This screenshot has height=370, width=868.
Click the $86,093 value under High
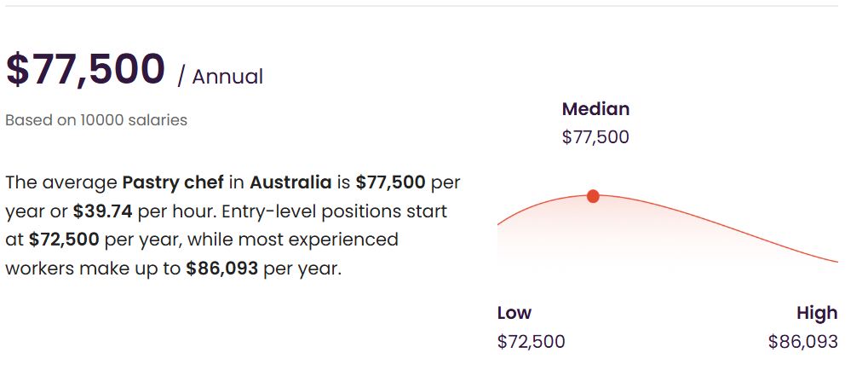click(802, 342)
